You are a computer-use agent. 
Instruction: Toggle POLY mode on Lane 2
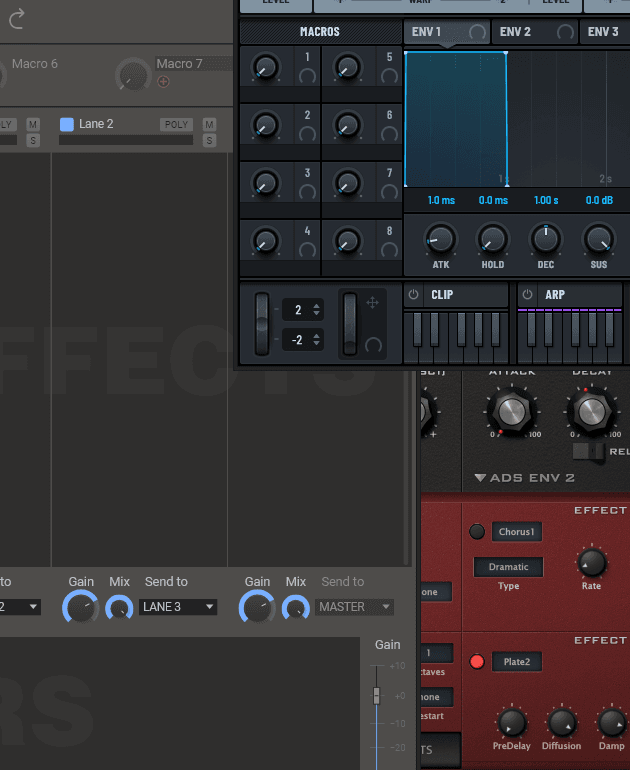click(x=176, y=124)
